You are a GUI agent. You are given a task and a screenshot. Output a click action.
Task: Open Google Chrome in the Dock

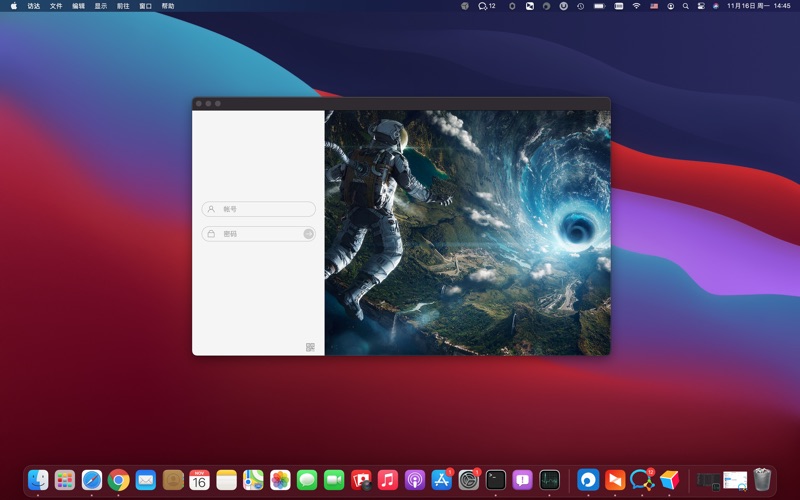tap(119, 480)
